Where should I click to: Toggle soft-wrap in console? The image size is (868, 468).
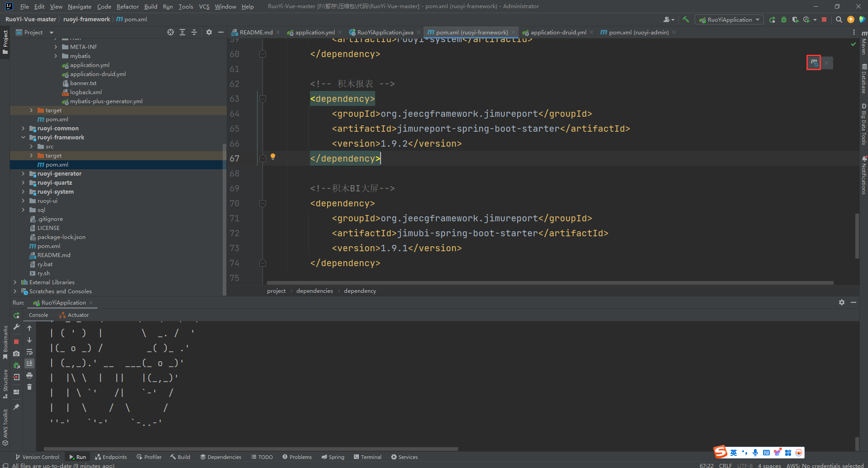coord(29,352)
